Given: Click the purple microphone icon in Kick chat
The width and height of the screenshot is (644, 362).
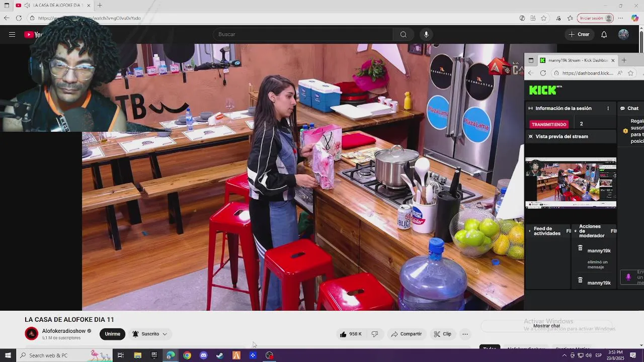Looking at the screenshot, I should click(x=628, y=277).
